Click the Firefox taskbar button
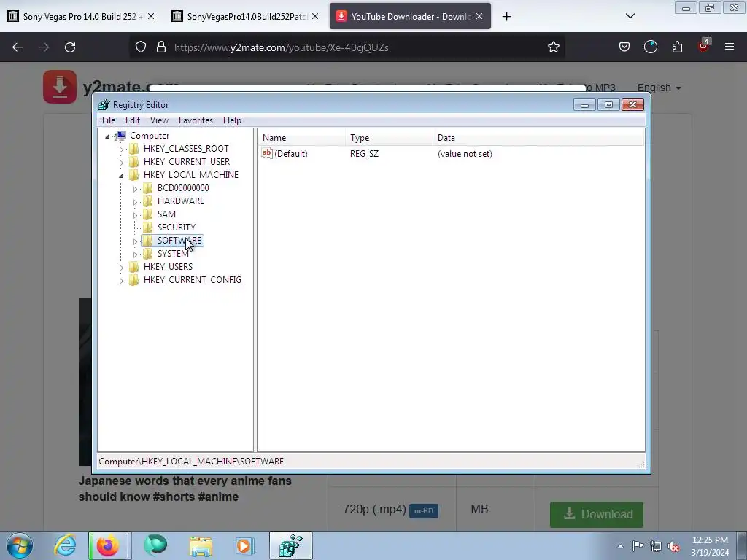This screenshot has width=747, height=560. [x=108, y=545]
